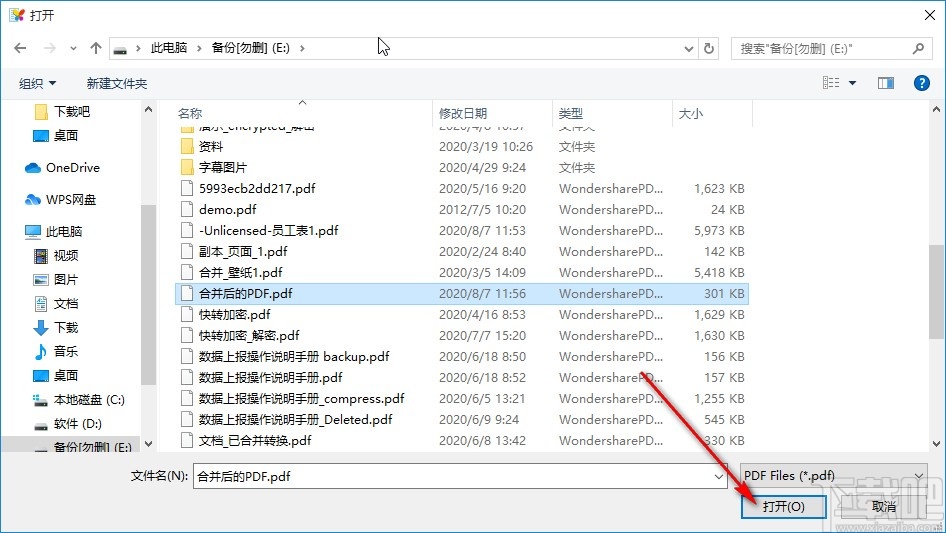Refresh the folder listing
Image resolution: width=946 pixels, height=533 pixels.
pos(709,48)
